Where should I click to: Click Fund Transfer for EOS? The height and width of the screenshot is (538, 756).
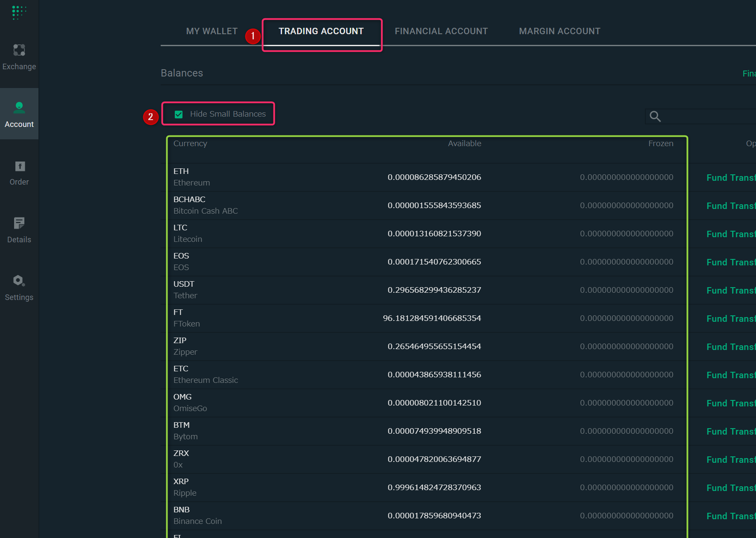click(731, 262)
